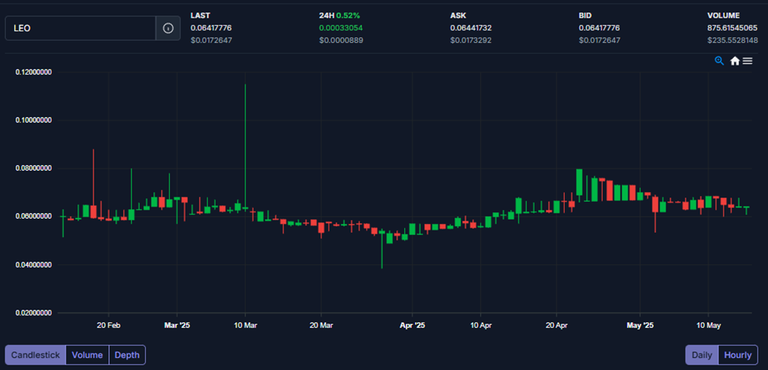
Task: Click the 0.10000000 y-axis label
Action: coord(34,120)
